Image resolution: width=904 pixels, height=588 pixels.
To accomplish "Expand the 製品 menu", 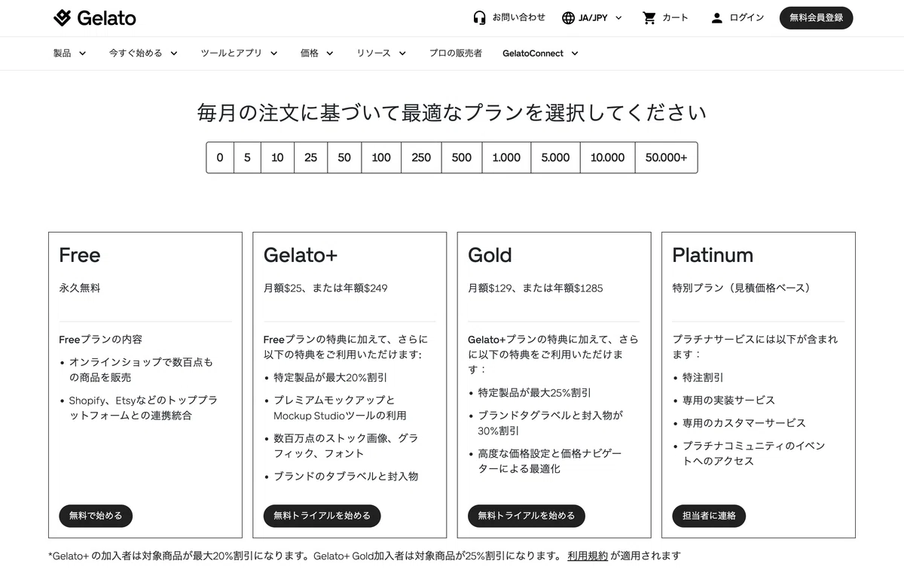I will pyautogui.click(x=69, y=53).
